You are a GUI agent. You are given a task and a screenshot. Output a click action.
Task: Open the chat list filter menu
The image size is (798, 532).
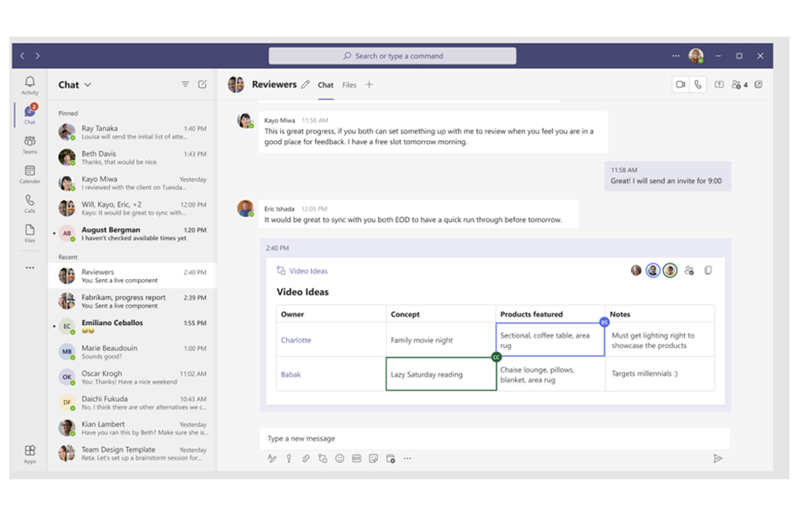pos(185,85)
